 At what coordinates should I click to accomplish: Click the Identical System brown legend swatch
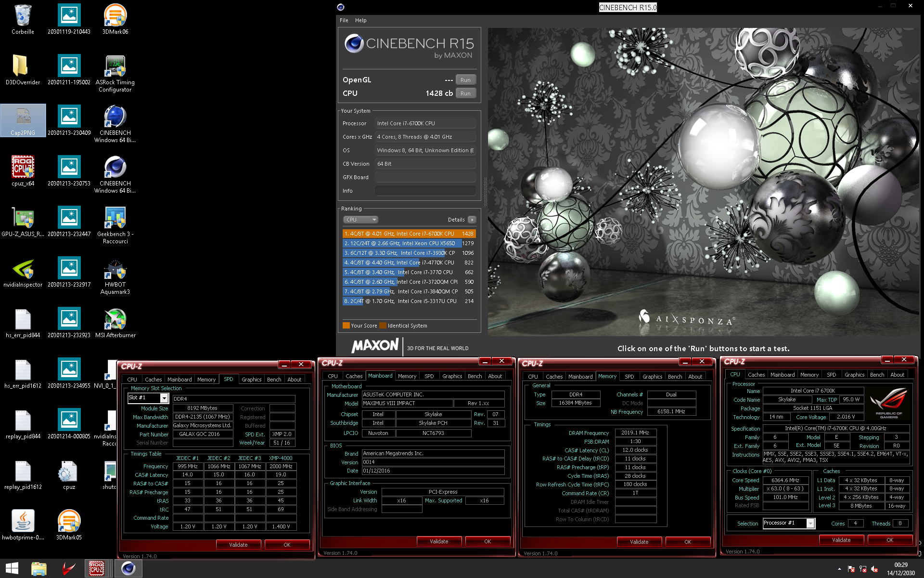point(383,326)
